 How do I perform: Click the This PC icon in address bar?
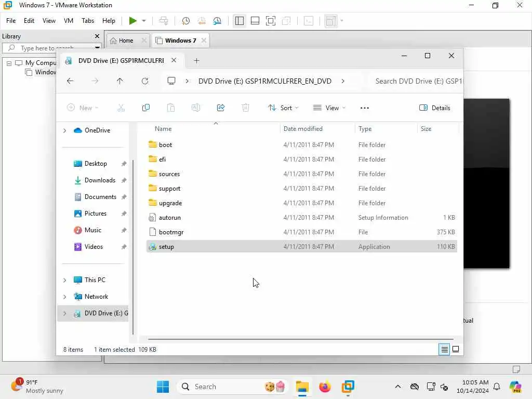coord(171,81)
